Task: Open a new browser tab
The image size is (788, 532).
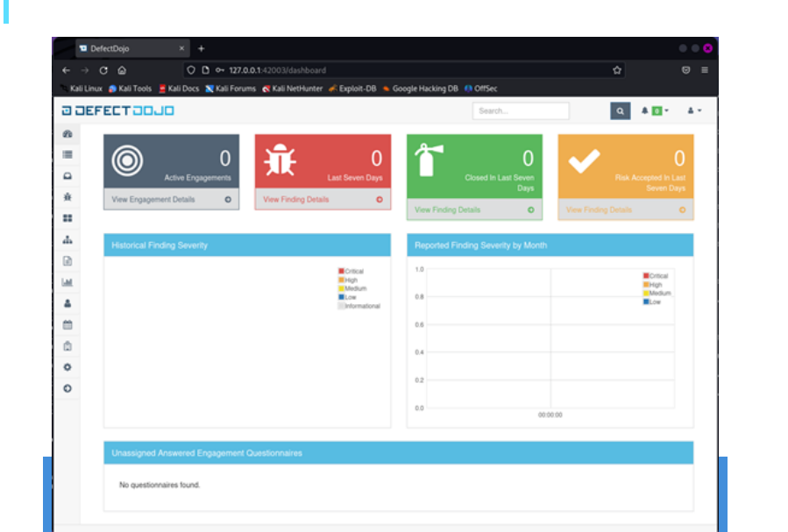Action: (x=201, y=49)
